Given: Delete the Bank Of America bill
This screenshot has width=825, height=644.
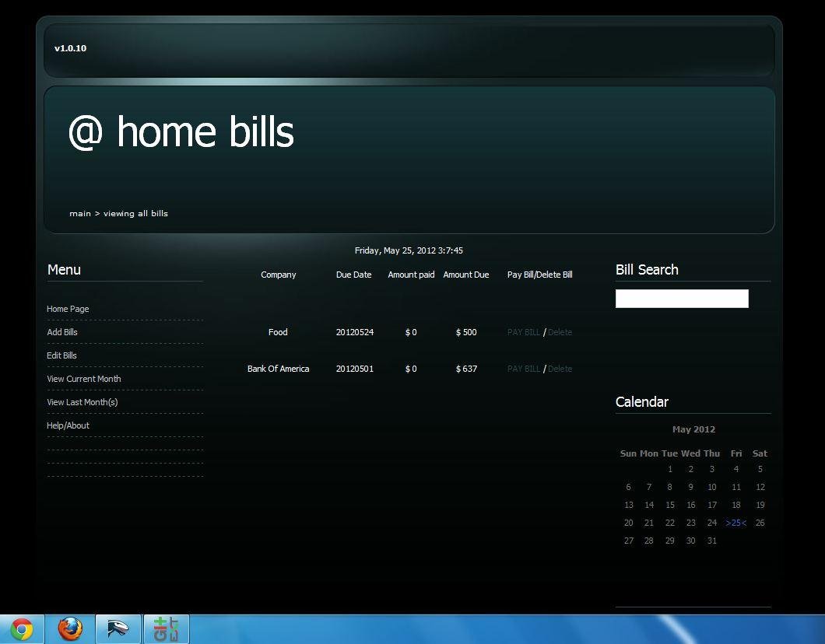Looking at the screenshot, I should 560,369.
